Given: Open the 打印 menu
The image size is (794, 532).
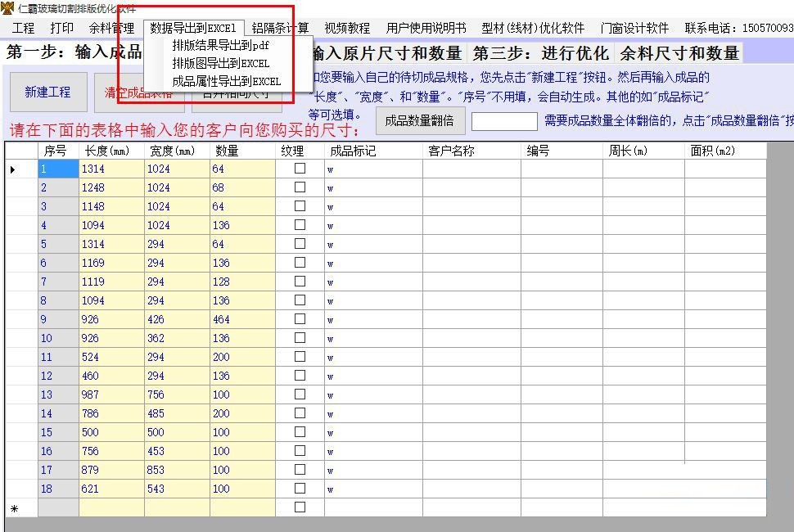Looking at the screenshot, I should (61, 28).
